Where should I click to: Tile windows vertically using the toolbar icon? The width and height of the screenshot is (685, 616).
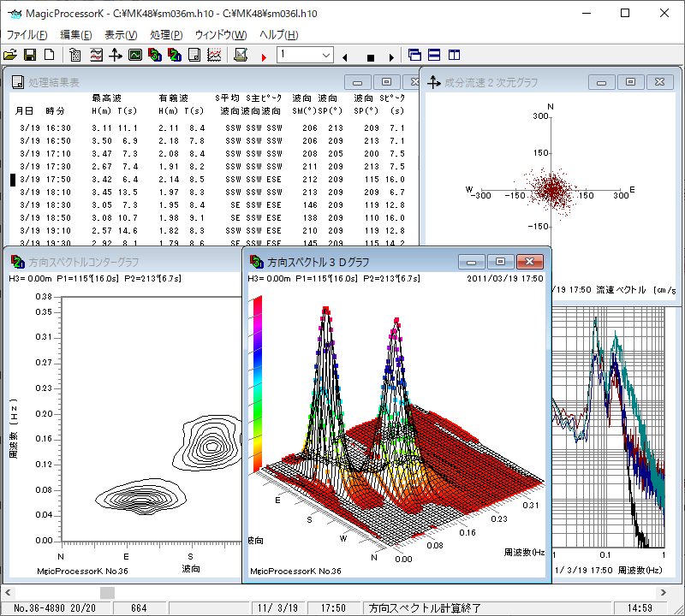455,55
